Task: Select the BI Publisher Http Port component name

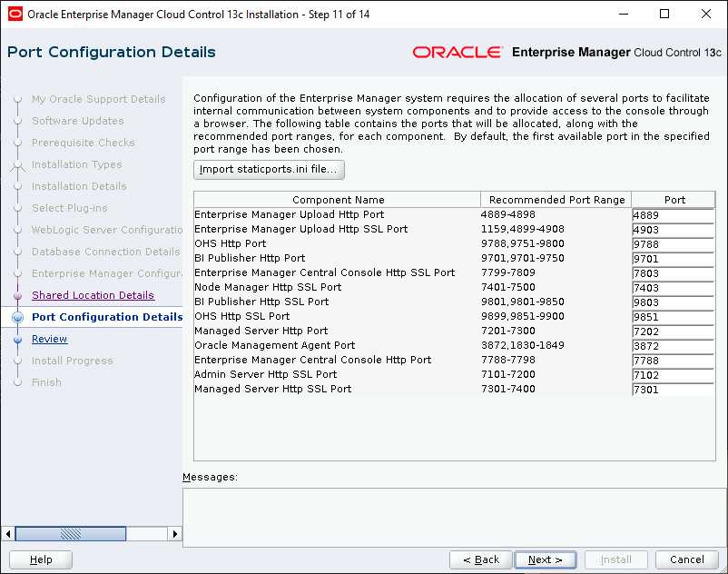Action: click(x=250, y=258)
